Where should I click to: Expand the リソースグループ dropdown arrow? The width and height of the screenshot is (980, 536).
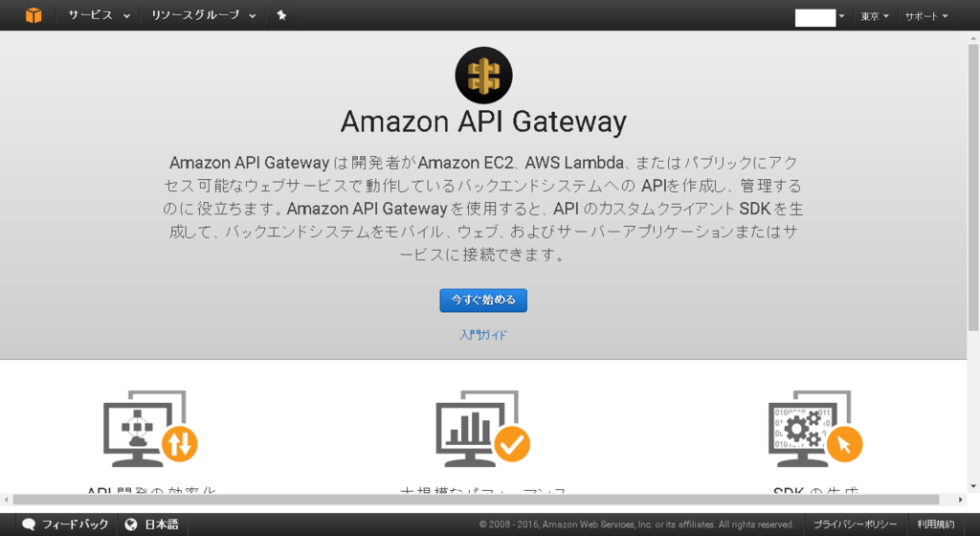tap(253, 16)
